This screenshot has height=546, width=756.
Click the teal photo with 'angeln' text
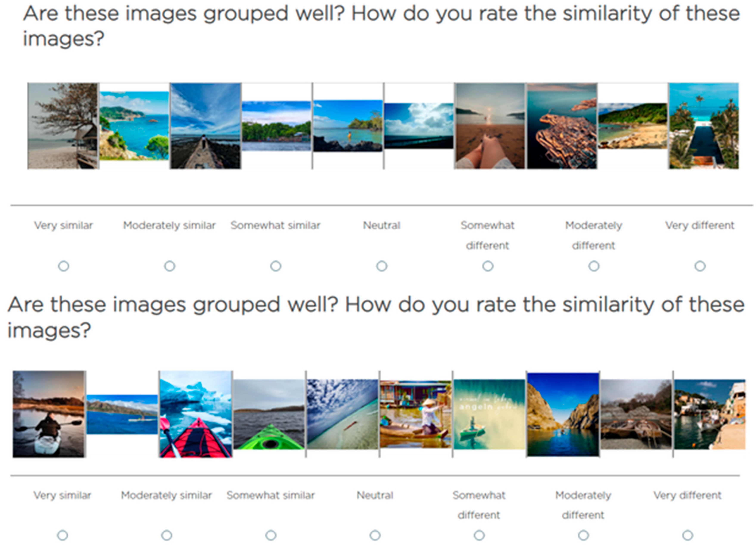pyautogui.click(x=489, y=414)
